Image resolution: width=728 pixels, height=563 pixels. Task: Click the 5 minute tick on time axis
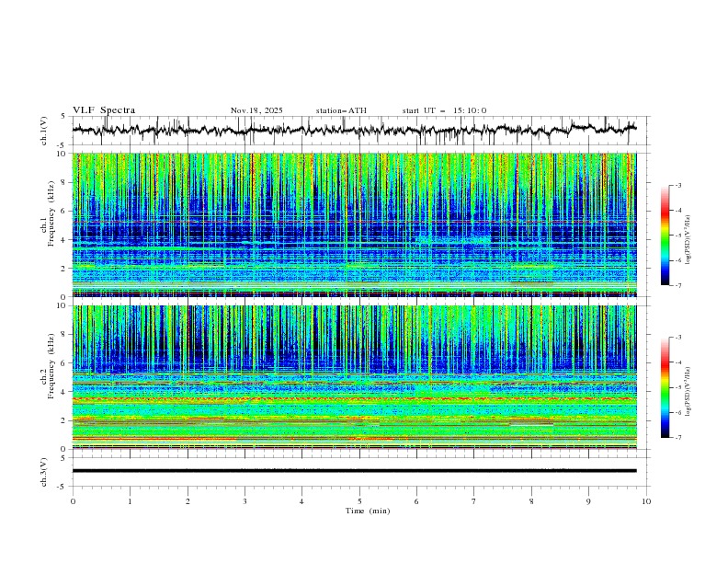tap(359, 501)
